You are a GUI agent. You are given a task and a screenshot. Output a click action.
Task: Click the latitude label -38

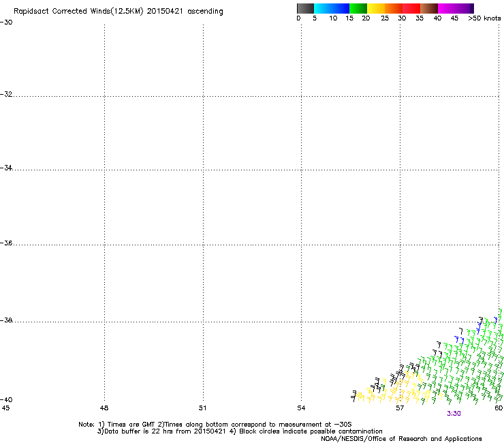point(6,320)
